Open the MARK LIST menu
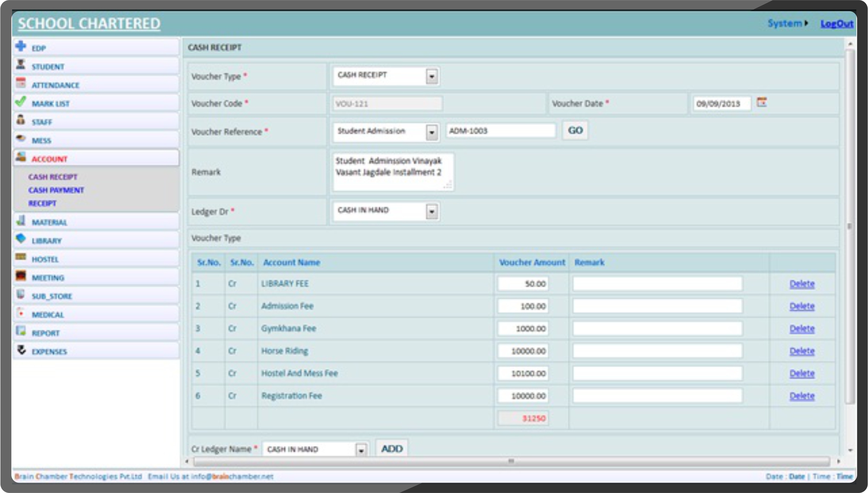 [x=96, y=103]
